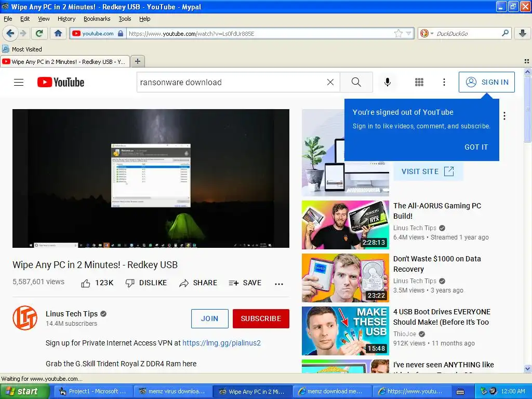Start voice search with microphone icon
Screen dimensions: 532x399
pos(388,82)
